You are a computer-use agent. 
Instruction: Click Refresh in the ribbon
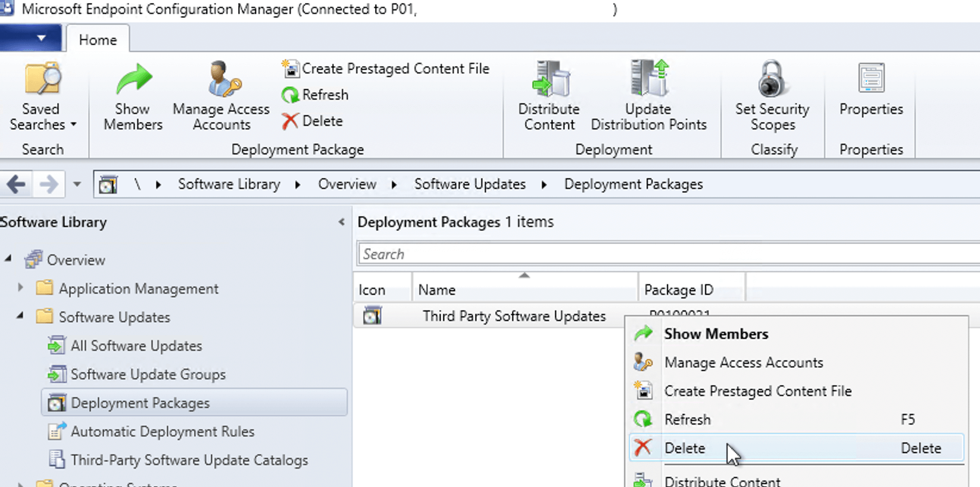pyautogui.click(x=315, y=95)
